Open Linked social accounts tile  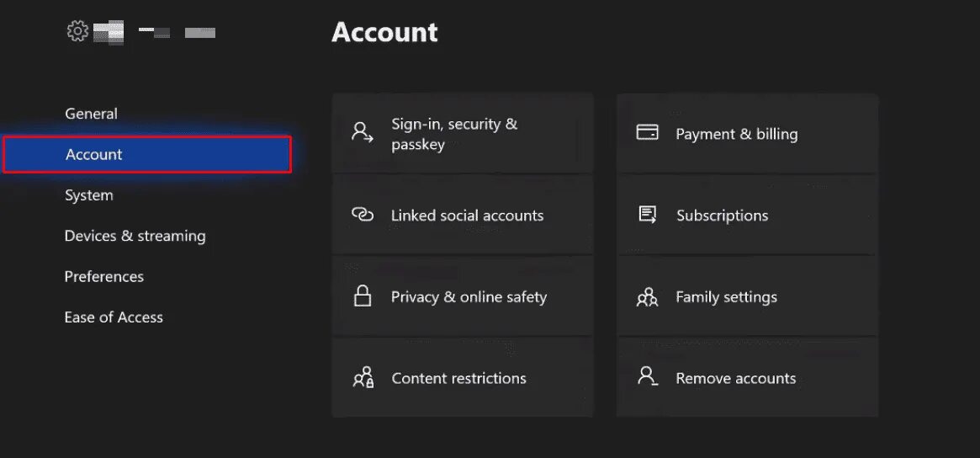(467, 216)
